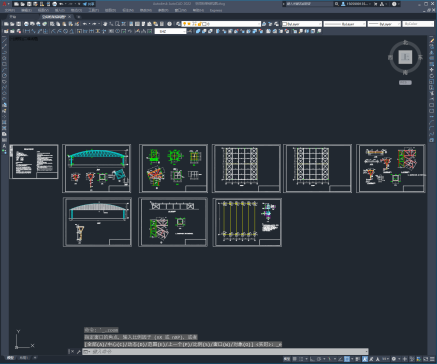Click the Undo arrow in Standard toolbar
Viewport: 437px width, 364px height.
85,24
